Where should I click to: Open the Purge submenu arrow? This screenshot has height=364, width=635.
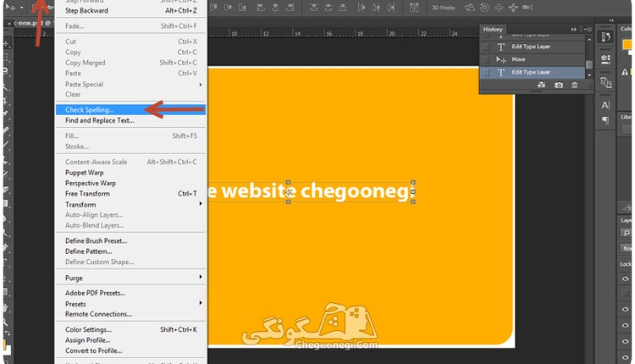201,277
